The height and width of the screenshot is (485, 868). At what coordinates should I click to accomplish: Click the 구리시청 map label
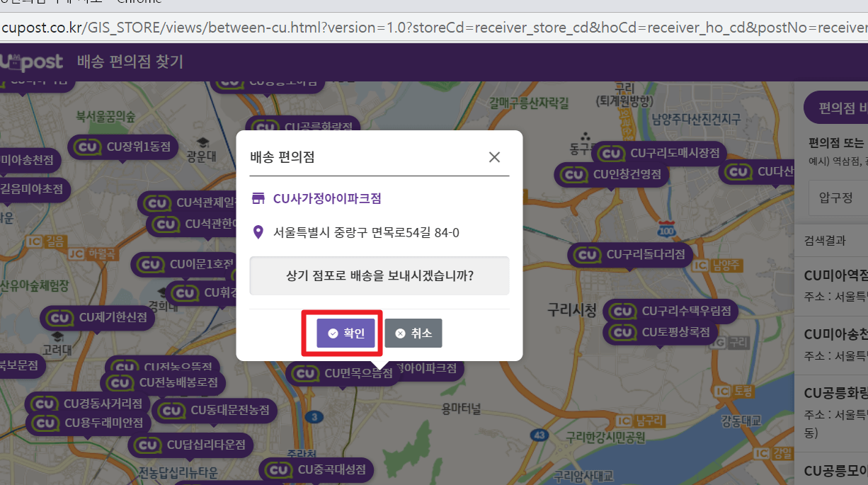coord(572,309)
